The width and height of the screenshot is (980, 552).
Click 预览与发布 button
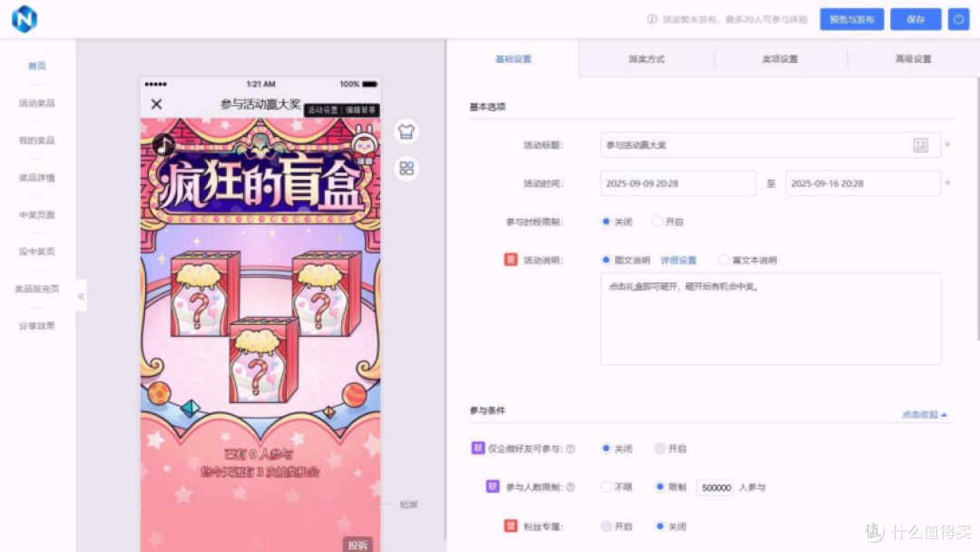click(852, 19)
